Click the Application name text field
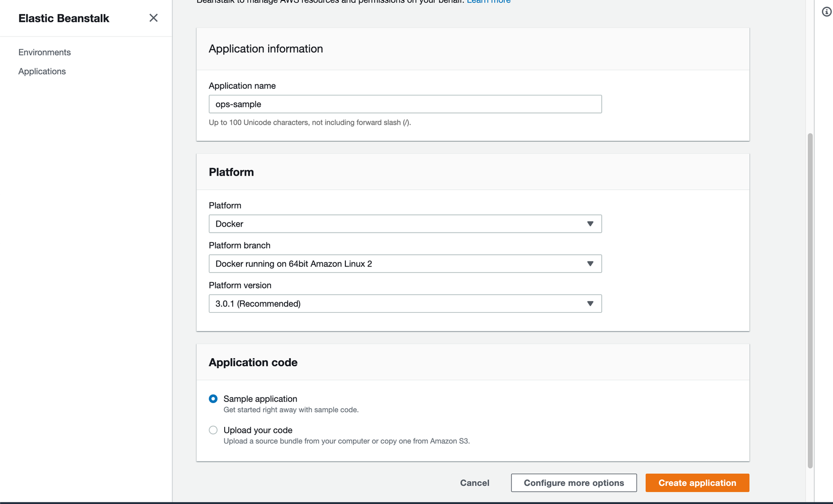Screen dimensions: 833x504 pos(404,104)
